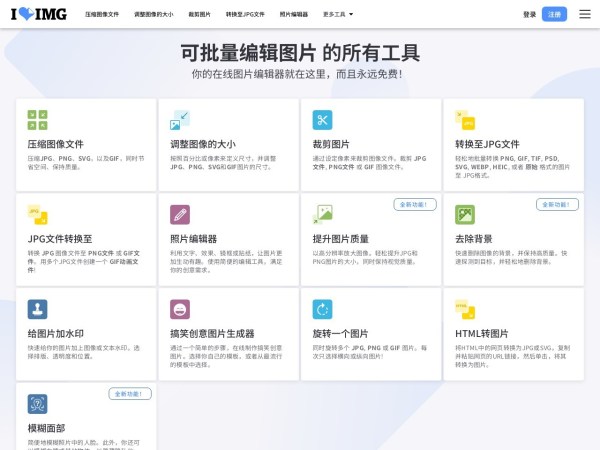Click the blue 注册 sign-up button

tap(557, 14)
